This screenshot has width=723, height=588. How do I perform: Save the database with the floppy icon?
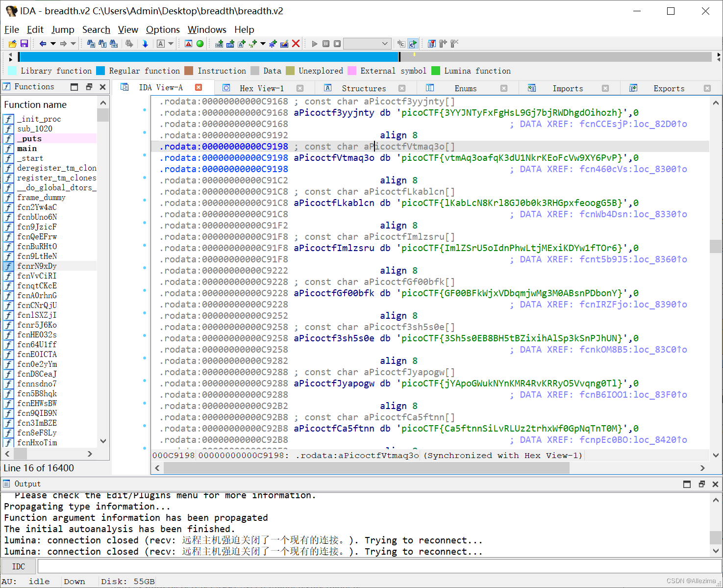coord(24,44)
